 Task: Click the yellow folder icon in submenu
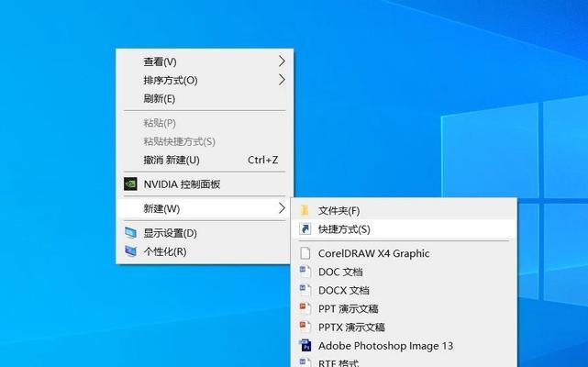pos(305,210)
